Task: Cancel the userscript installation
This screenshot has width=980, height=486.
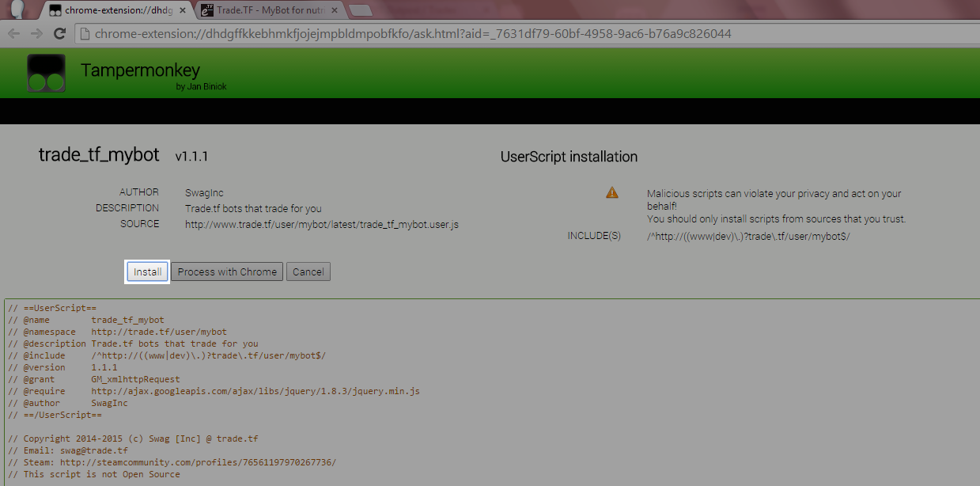Action: (x=308, y=271)
